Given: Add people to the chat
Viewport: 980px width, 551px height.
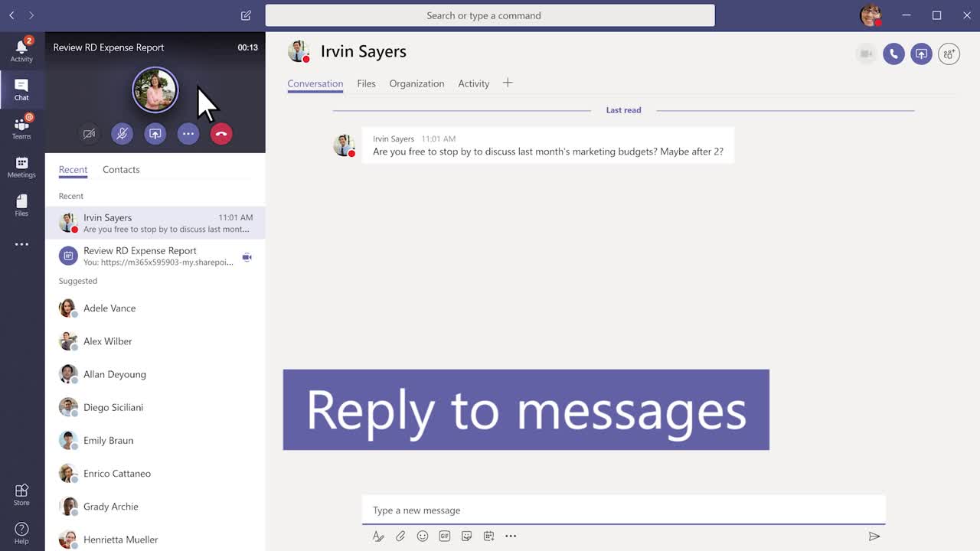Looking at the screenshot, I should tap(949, 54).
